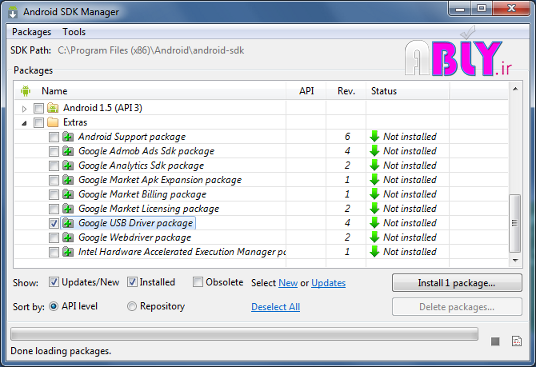
Task: Check the Extras group checkbox
Action: (38, 123)
